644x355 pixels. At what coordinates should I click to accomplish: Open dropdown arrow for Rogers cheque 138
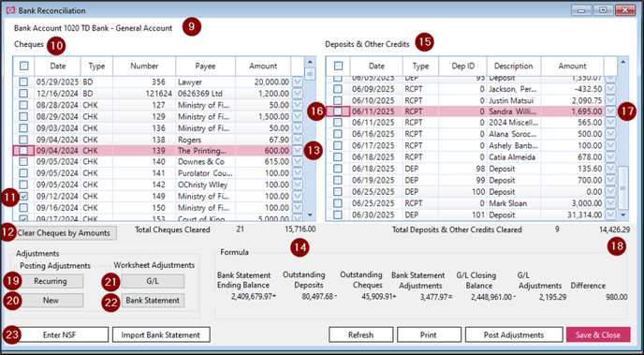(x=298, y=140)
